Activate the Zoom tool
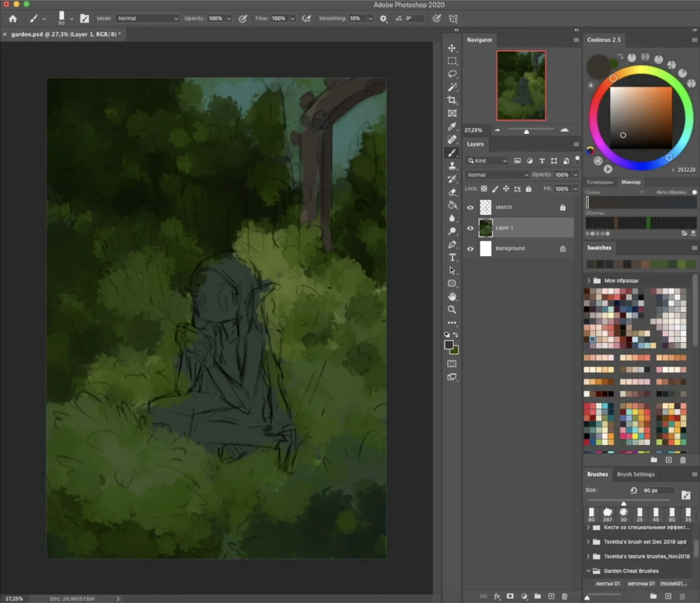The height and width of the screenshot is (603, 700). pyautogui.click(x=452, y=310)
